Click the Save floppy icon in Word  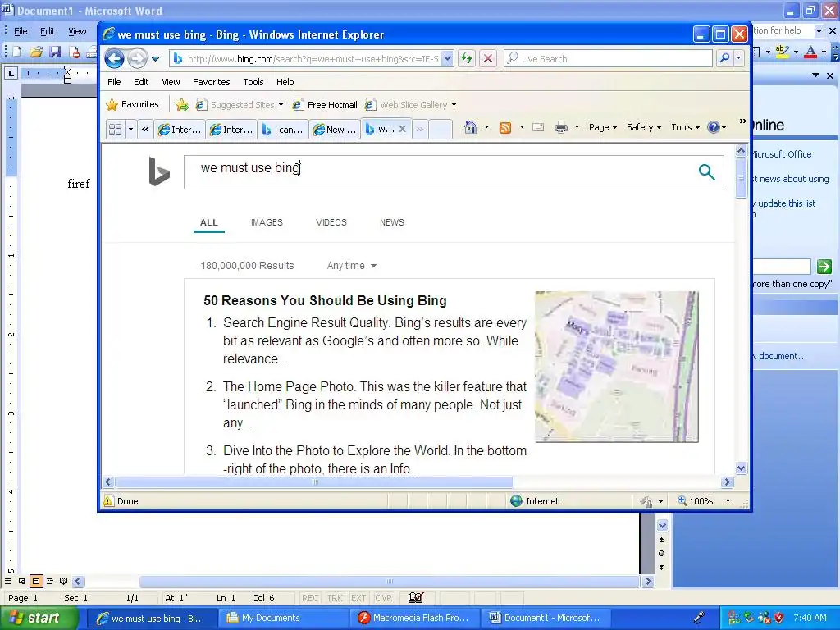pos(55,52)
